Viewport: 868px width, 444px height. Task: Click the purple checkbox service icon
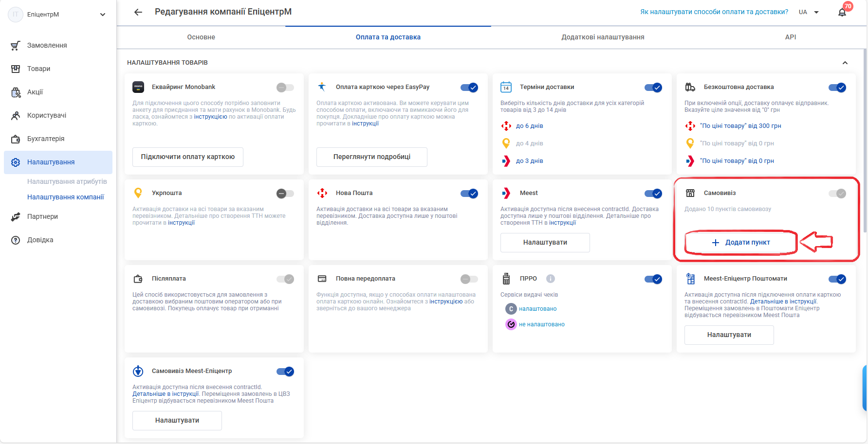[511, 324]
